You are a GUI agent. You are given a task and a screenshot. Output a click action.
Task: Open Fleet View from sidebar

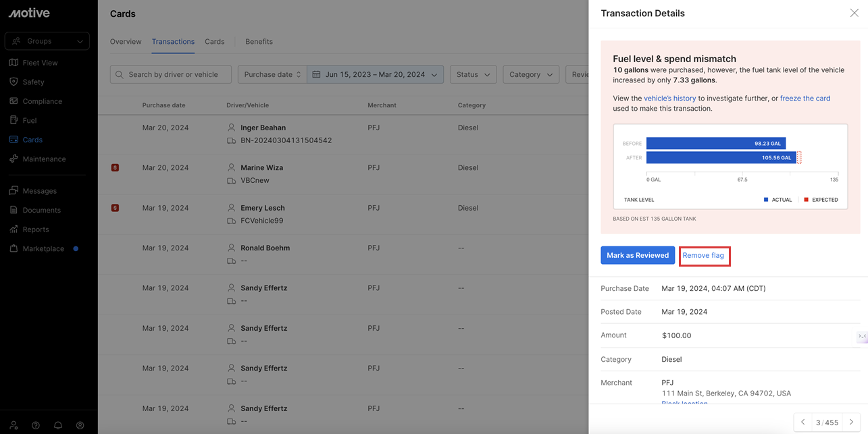pos(41,63)
